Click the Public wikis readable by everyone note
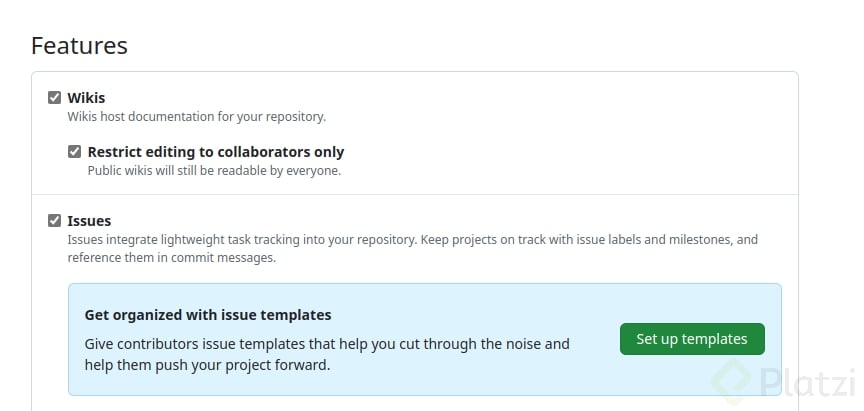 214,170
